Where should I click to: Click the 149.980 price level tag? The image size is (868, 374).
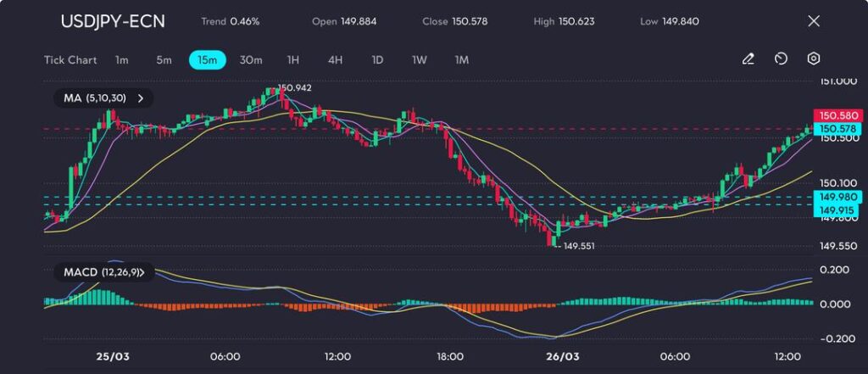click(837, 197)
